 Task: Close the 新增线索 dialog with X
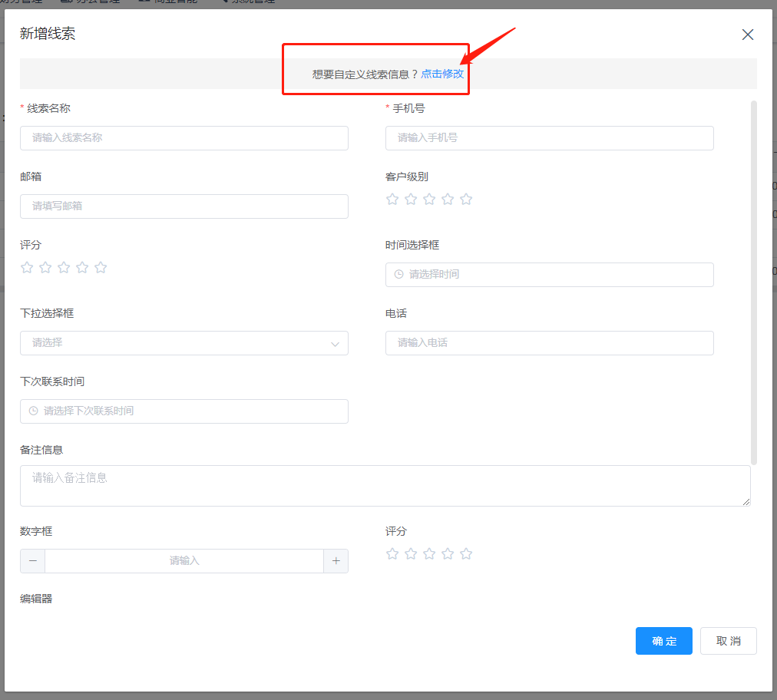tap(747, 35)
